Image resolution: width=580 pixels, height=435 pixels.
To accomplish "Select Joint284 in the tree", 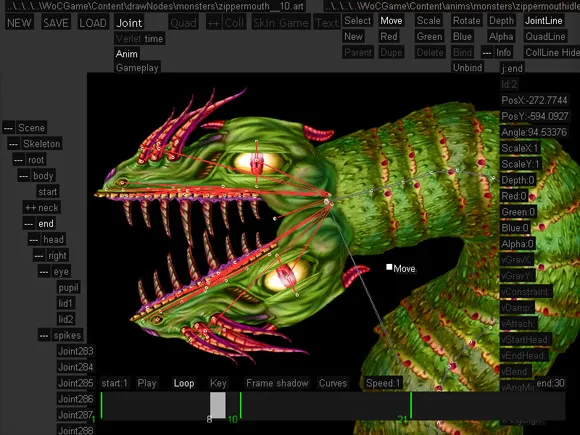I will click(x=76, y=367).
